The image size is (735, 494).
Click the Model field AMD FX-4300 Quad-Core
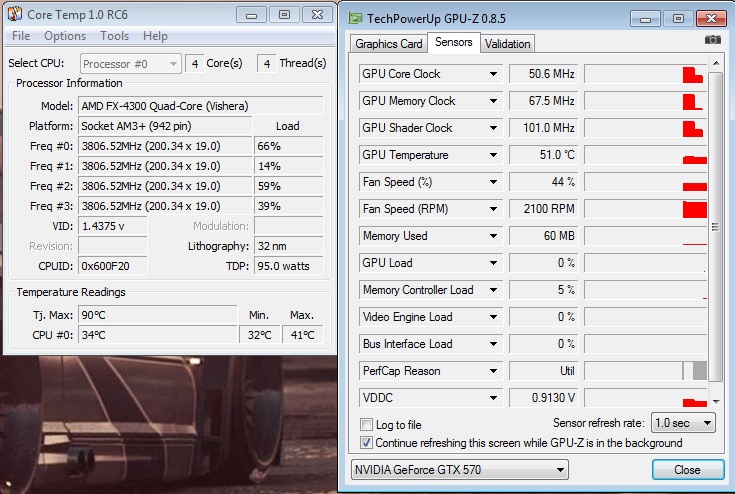click(x=201, y=106)
